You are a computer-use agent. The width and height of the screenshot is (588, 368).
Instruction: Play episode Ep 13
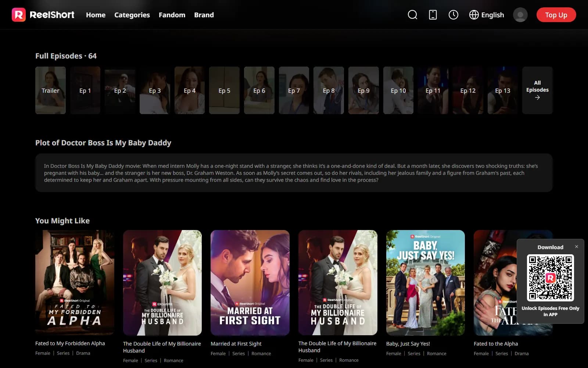[x=503, y=90]
